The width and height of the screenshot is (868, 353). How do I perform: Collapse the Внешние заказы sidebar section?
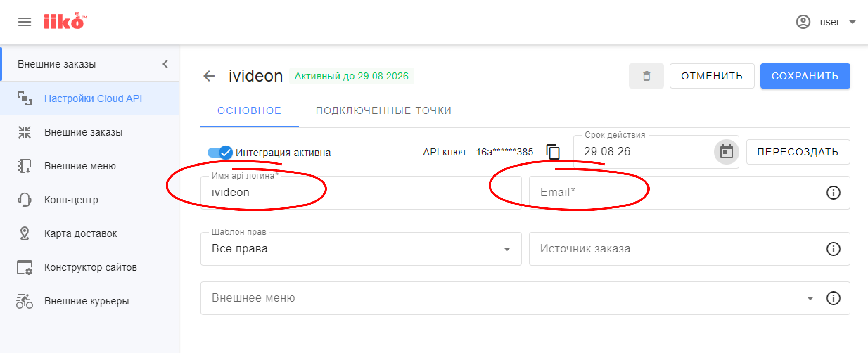165,64
